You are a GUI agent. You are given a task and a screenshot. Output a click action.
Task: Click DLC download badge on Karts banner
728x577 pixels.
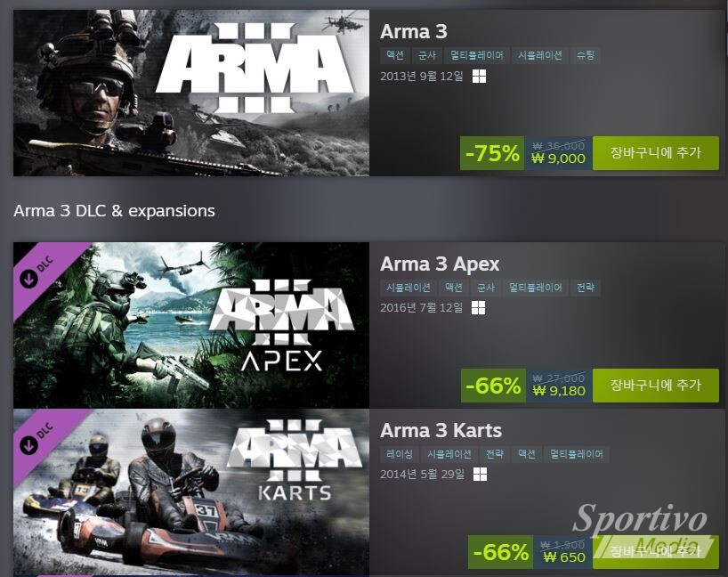(x=28, y=445)
